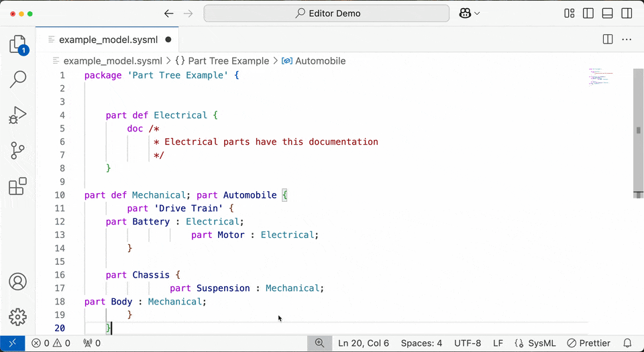This screenshot has width=644, height=352.
Task: Open Run and Debug view
Action: (17, 115)
